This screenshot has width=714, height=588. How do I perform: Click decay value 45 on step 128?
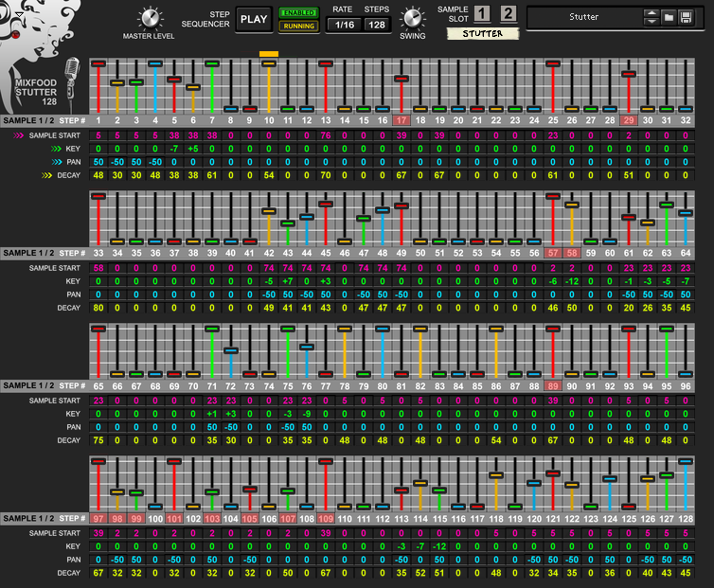(686, 573)
